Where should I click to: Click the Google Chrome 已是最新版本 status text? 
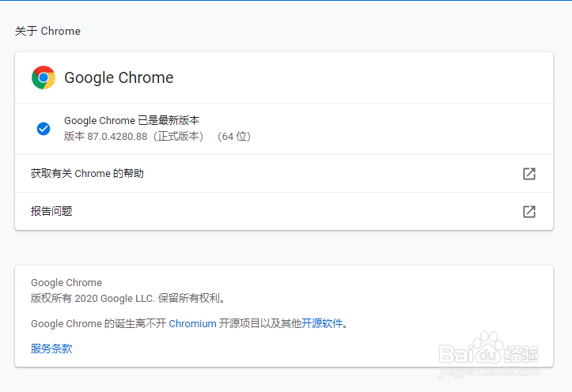[x=131, y=121]
